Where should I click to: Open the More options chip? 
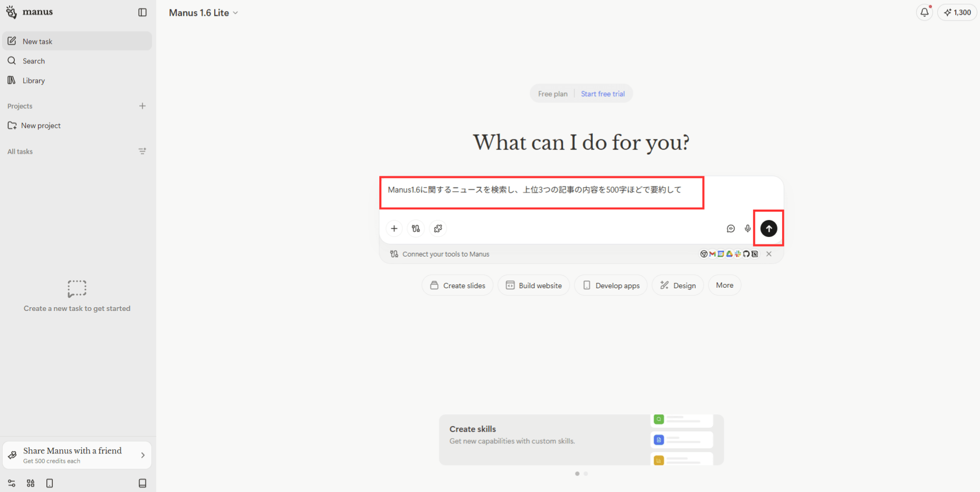pyautogui.click(x=724, y=285)
